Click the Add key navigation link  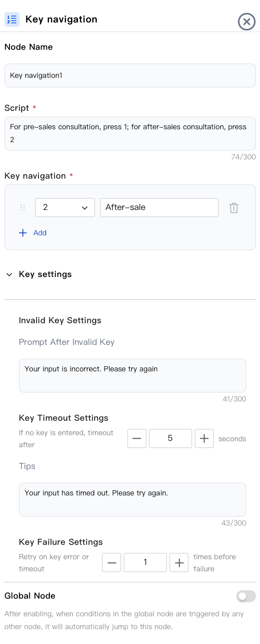[40, 233]
